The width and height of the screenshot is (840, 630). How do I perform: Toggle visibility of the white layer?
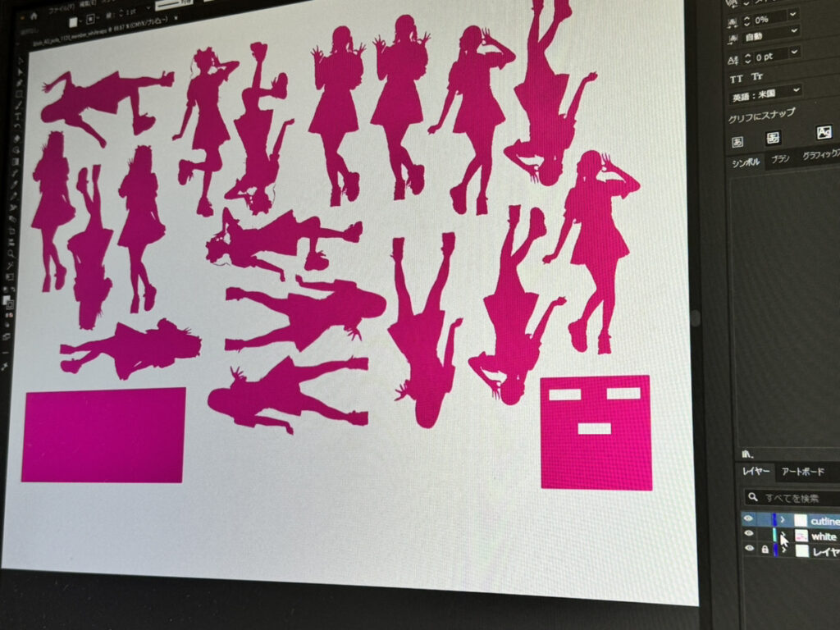pyautogui.click(x=747, y=534)
